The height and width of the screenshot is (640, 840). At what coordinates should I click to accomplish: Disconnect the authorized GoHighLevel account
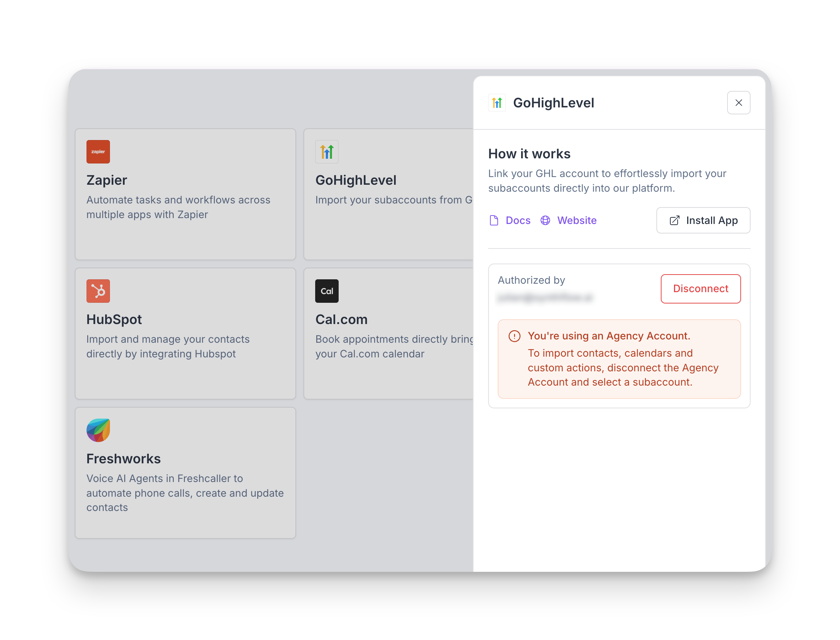[x=700, y=288]
